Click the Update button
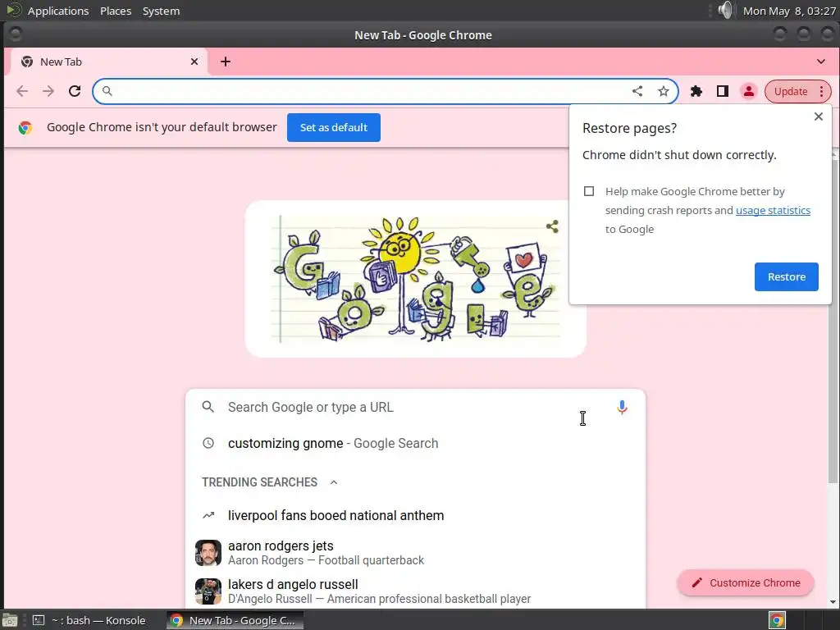The width and height of the screenshot is (840, 630). [790, 91]
